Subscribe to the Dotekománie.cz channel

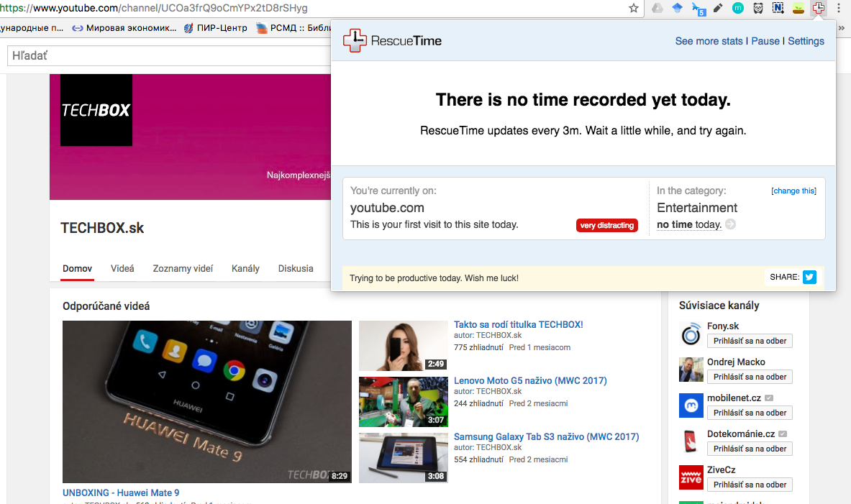(x=750, y=448)
